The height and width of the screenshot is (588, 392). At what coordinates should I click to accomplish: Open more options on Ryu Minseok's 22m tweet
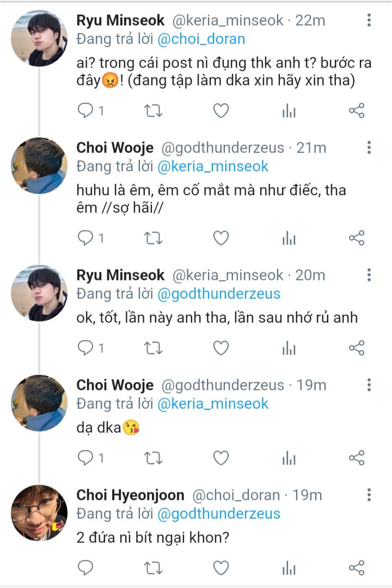(369, 21)
